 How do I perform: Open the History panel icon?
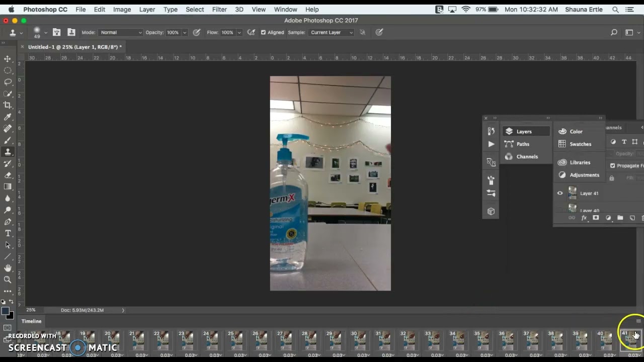pyautogui.click(x=491, y=131)
